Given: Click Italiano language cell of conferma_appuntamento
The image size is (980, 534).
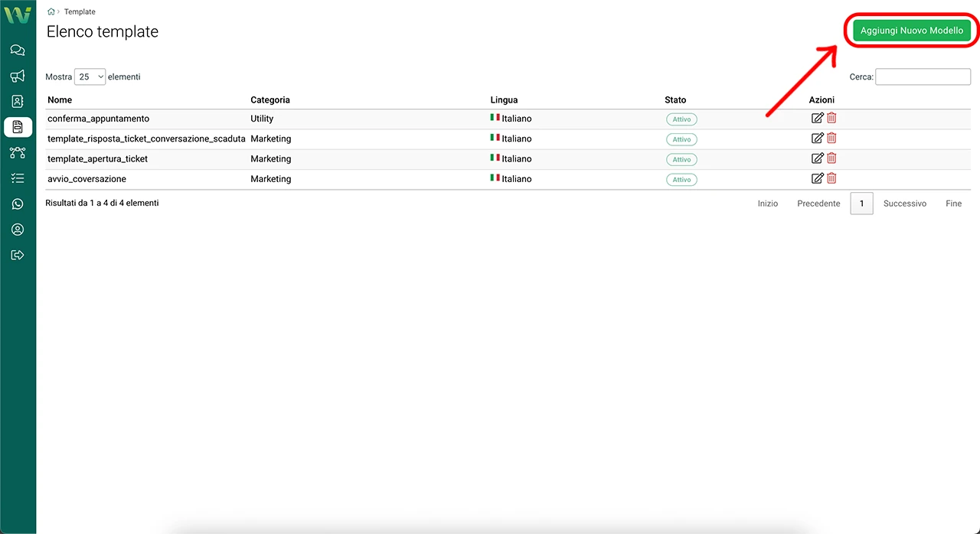Looking at the screenshot, I should point(511,119).
